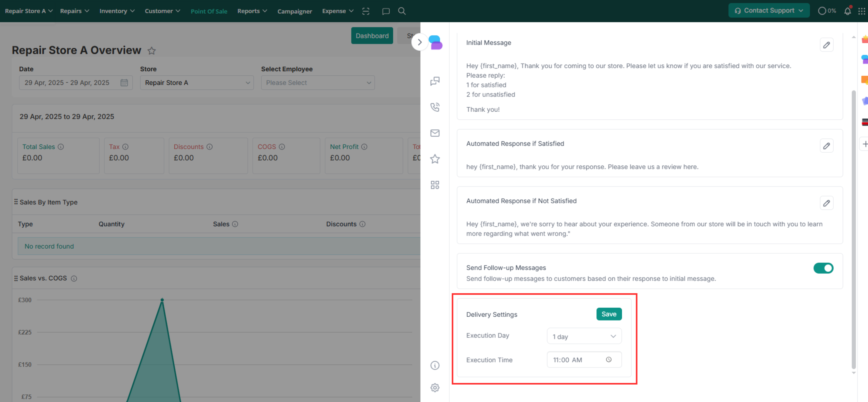The height and width of the screenshot is (402, 868).
Task: Click the search magnifier in top bar
Action: point(402,11)
